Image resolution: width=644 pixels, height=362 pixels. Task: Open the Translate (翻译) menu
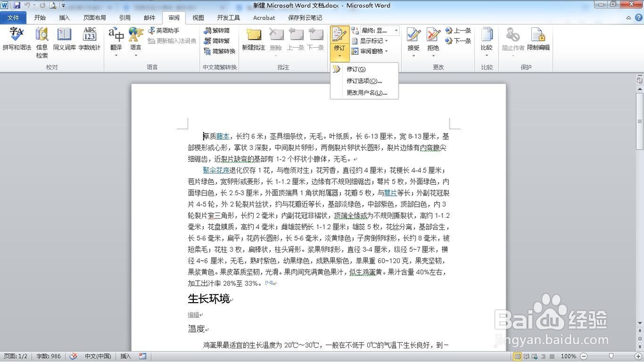coord(116,42)
